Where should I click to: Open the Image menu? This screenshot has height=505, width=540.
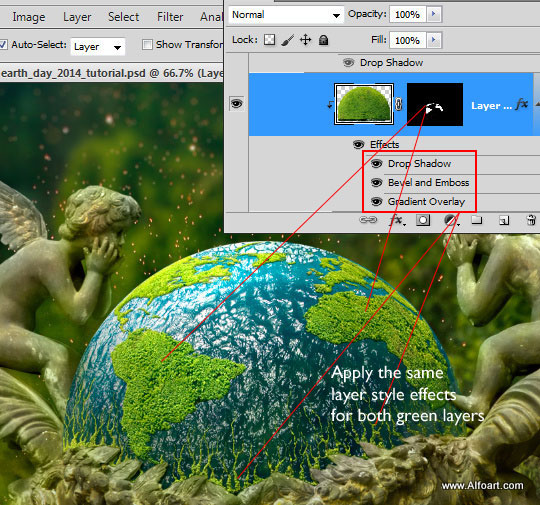coord(29,17)
